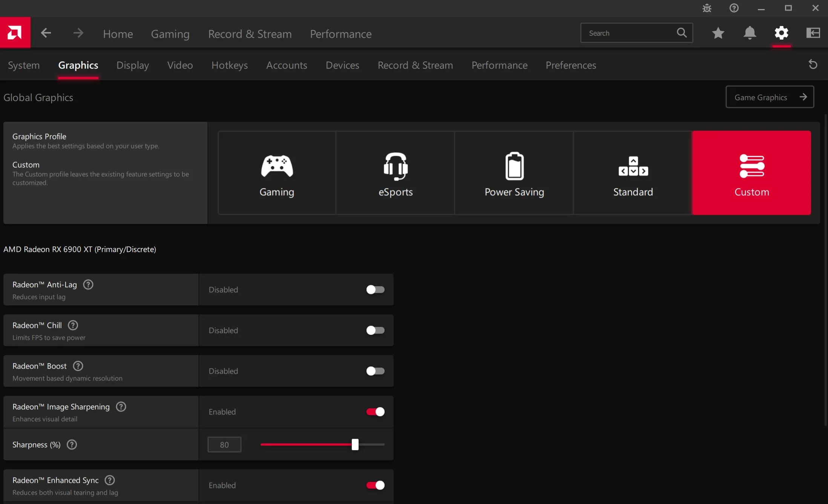
Task: Open the notifications bell icon
Action: [x=750, y=33]
